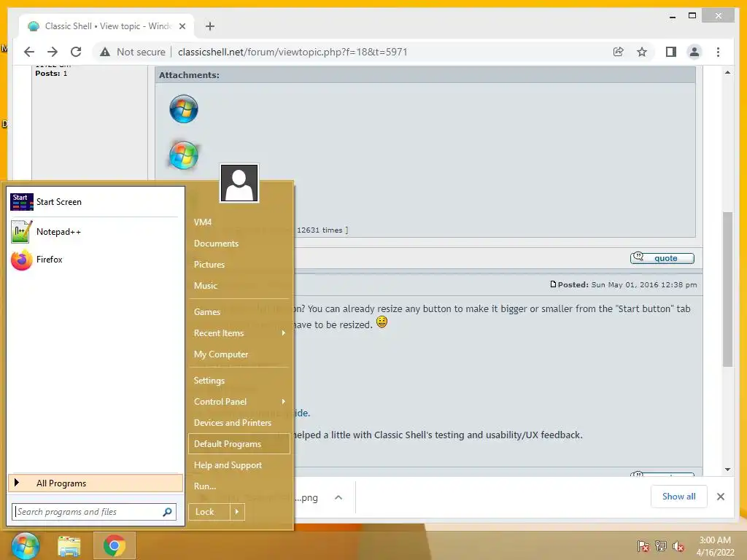Reload the current page
The image size is (747, 560).
pyautogui.click(x=76, y=52)
